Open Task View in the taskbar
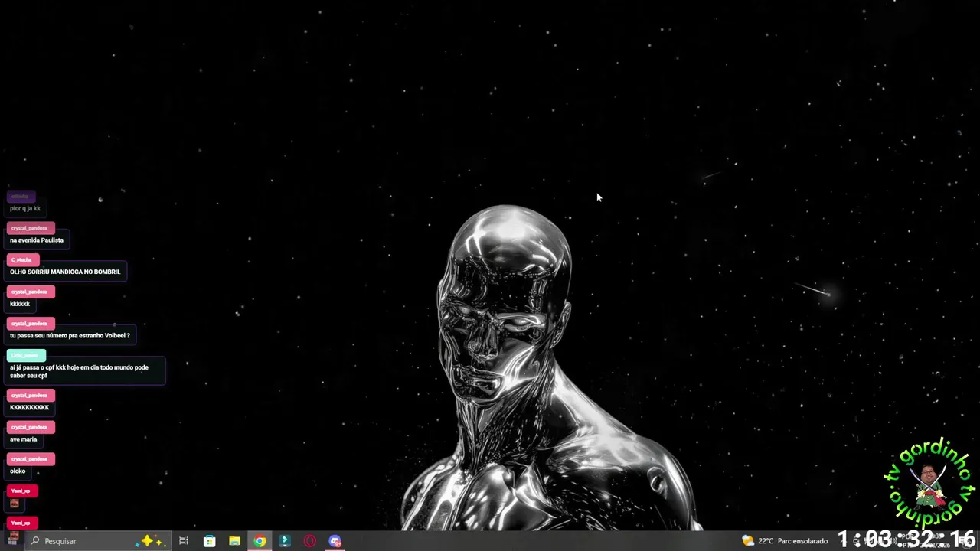Viewport: 980px width, 551px height. click(184, 541)
